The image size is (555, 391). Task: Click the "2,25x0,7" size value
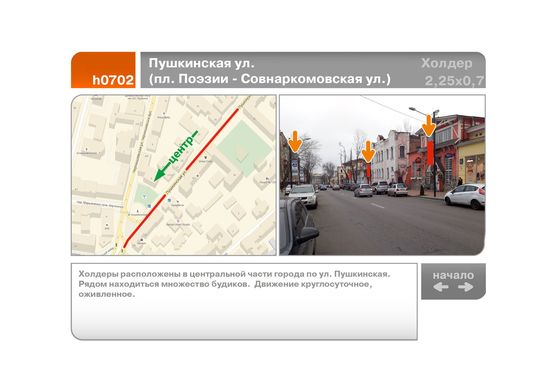tap(454, 81)
